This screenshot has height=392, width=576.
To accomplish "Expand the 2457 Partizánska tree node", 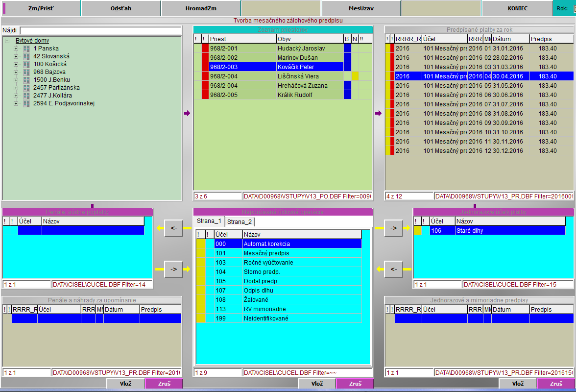I will [16, 88].
